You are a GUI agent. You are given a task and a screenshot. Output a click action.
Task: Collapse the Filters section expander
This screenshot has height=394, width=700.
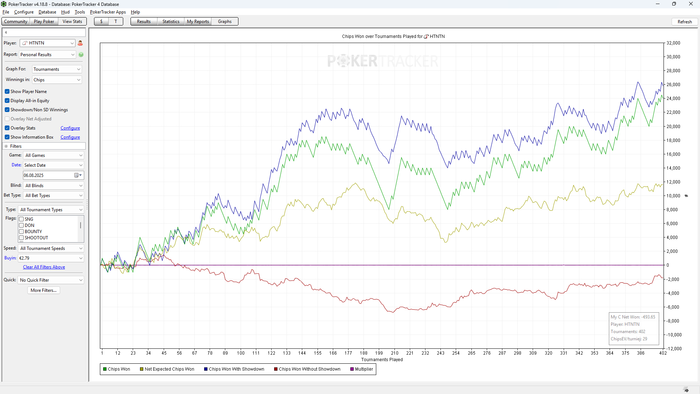(6, 146)
